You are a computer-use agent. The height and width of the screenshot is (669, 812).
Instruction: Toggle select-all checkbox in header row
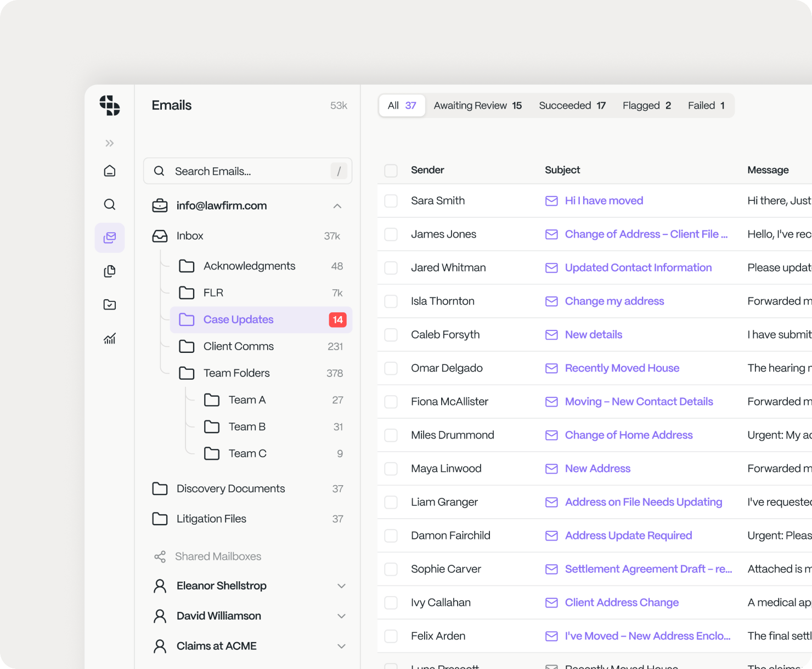pyautogui.click(x=391, y=171)
